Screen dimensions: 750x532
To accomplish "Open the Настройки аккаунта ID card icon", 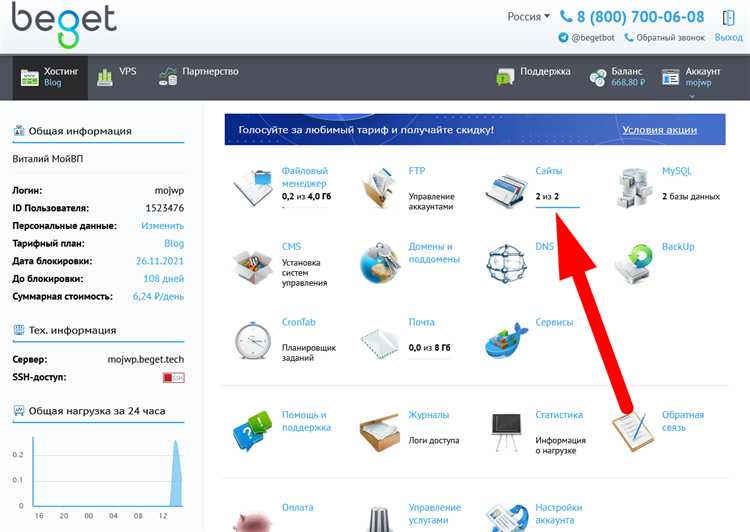I will [x=506, y=518].
